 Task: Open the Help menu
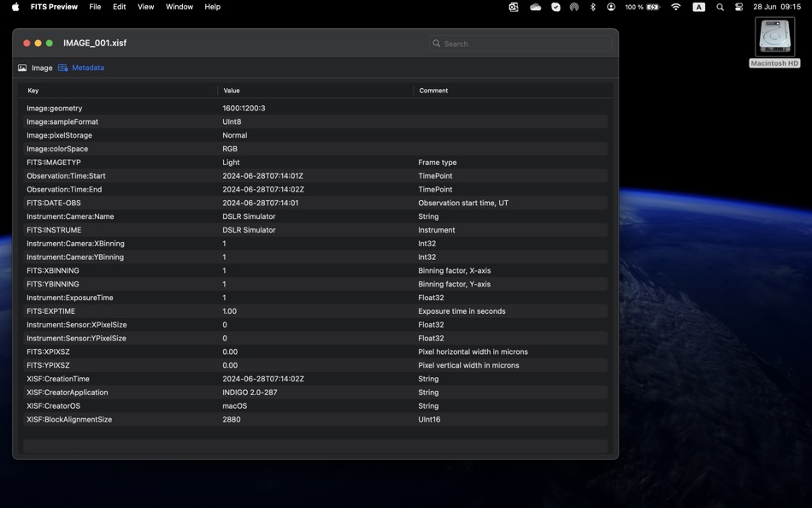point(212,7)
